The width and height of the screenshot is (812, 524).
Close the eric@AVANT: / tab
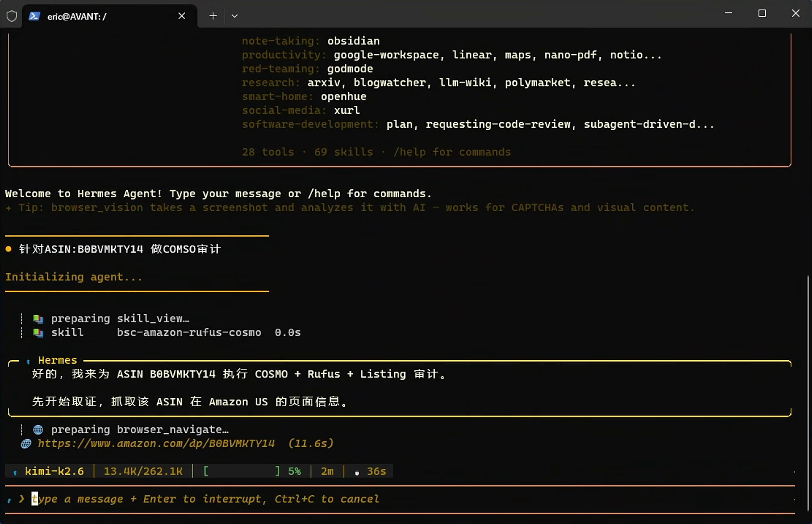(182, 16)
